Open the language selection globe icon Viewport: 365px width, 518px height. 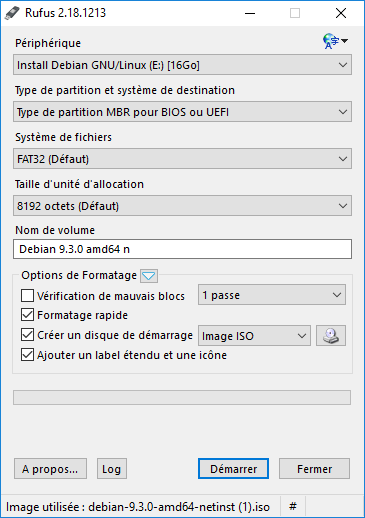tap(335, 41)
